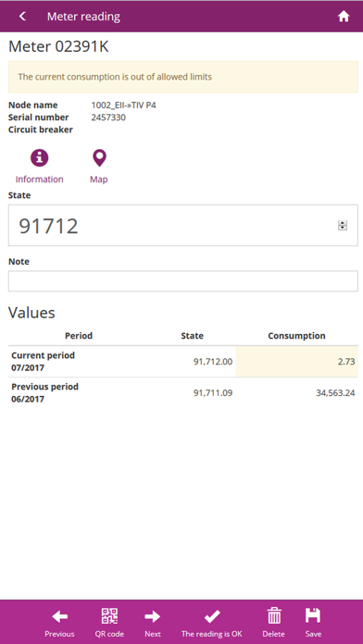Screen dimensions: 363x644
Task: Go back using the header arrow
Action: pos(22,17)
